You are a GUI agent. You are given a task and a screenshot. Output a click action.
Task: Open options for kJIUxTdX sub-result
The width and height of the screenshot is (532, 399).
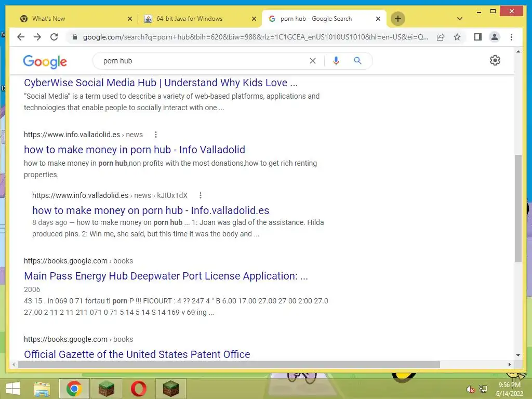click(x=201, y=195)
